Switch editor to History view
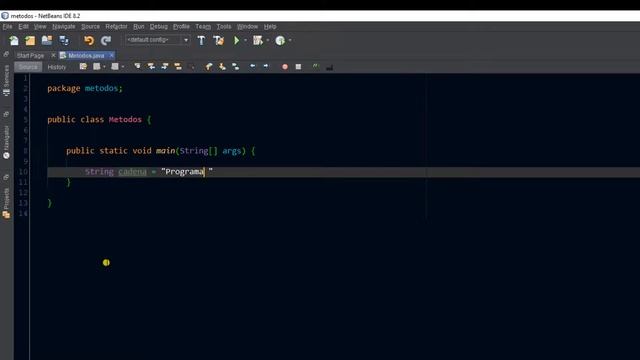This screenshot has width=640, height=360. (x=57, y=67)
